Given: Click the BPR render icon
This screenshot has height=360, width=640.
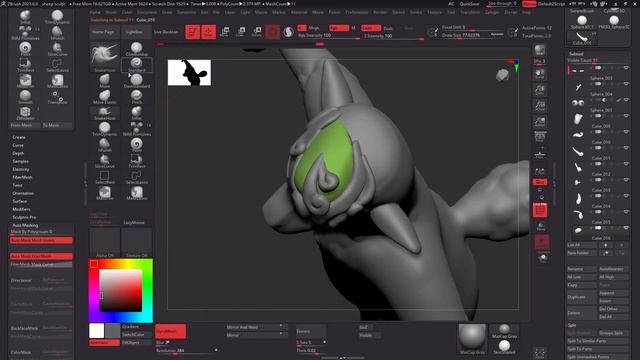Looking at the screenshot, I should click(540, 50).
